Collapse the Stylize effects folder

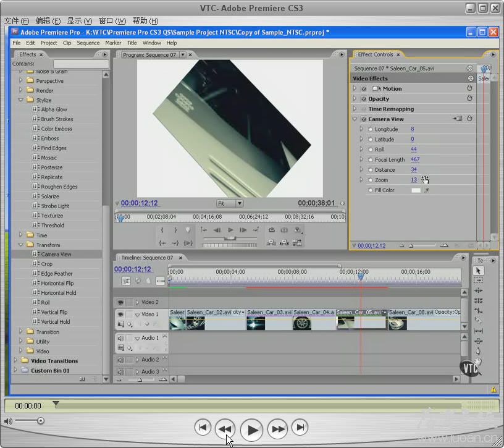pos(20,100)
